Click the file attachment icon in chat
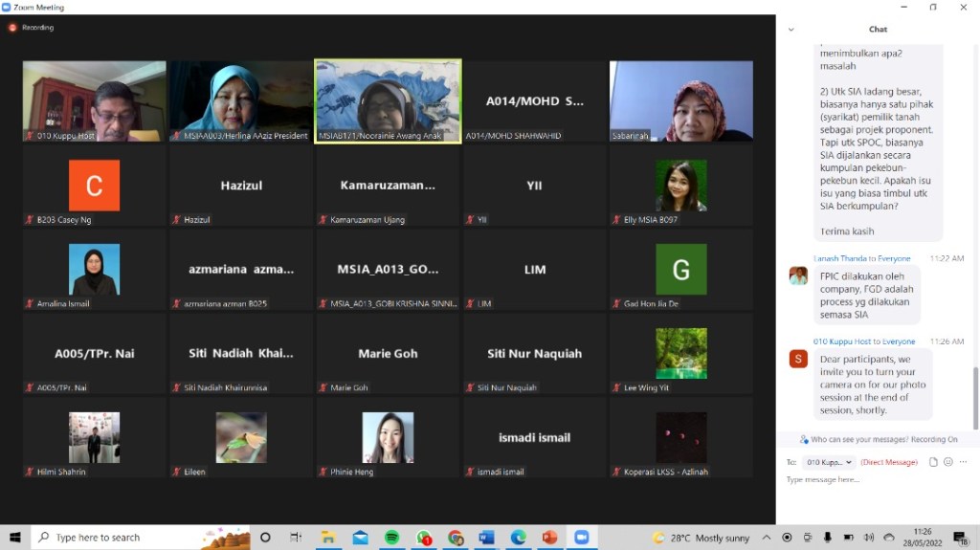Viewport: 980px width, 550px height. click(934, 462)
